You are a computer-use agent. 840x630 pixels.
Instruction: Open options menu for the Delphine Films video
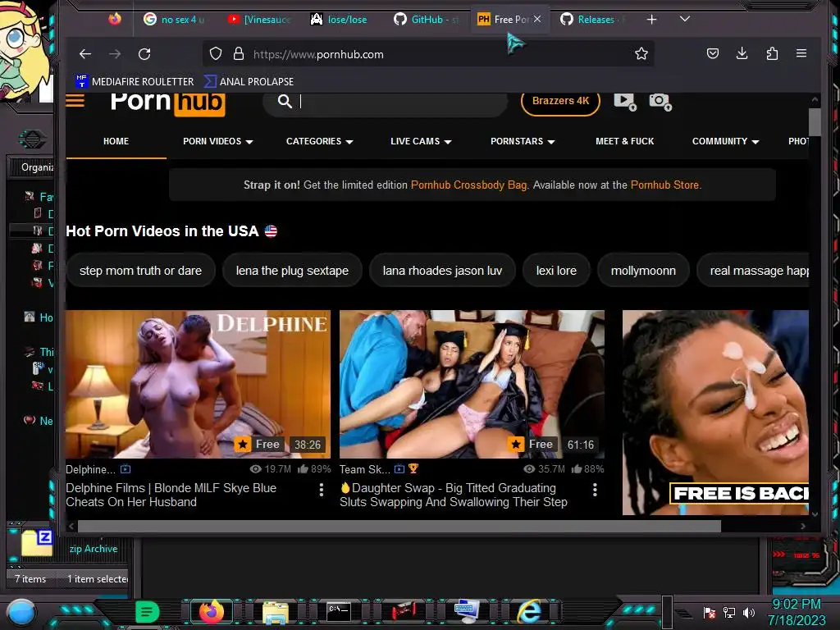click(321, 490)
